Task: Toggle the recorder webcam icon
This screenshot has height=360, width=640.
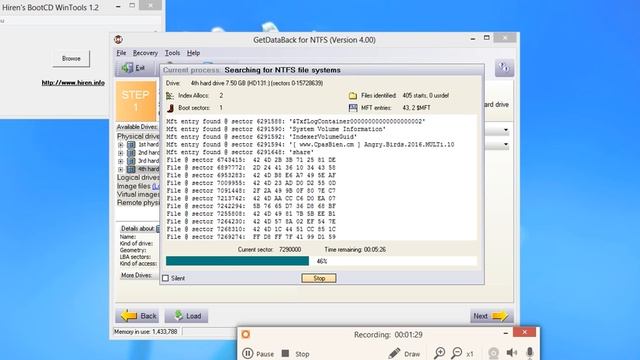Action: tap(493, 353)
